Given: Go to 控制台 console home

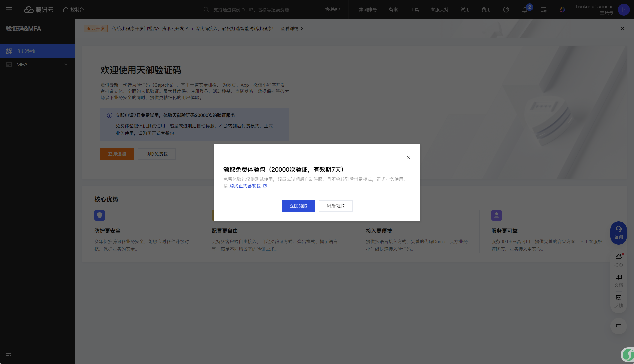Looking at the screenshot, I should tap(73, 10).
